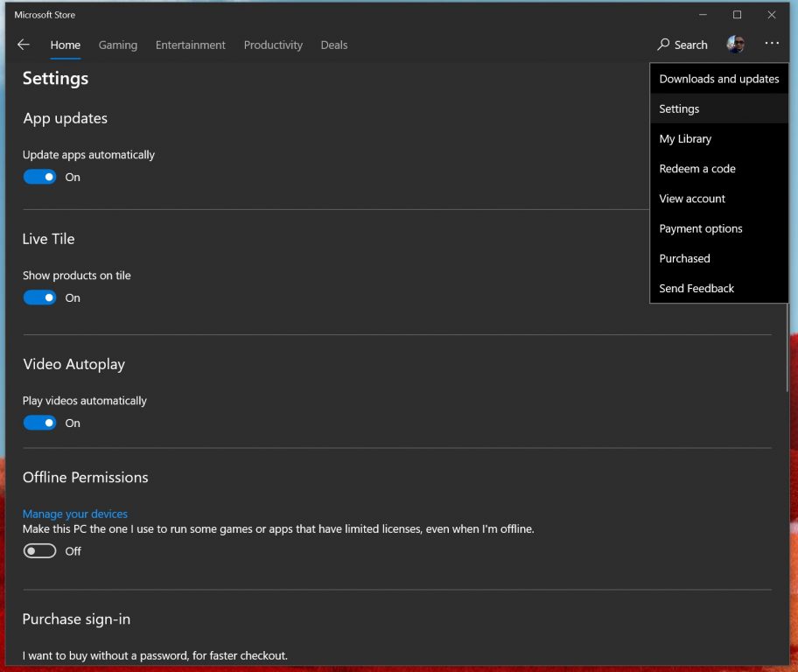Click the user profile avatar
The height and width of the screenshot is (672, 798).
[x=735, y=45]
